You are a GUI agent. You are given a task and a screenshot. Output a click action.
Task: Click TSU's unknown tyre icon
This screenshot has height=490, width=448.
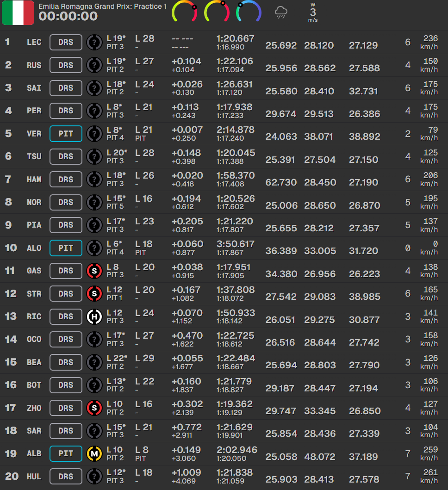tap(94, 156)
